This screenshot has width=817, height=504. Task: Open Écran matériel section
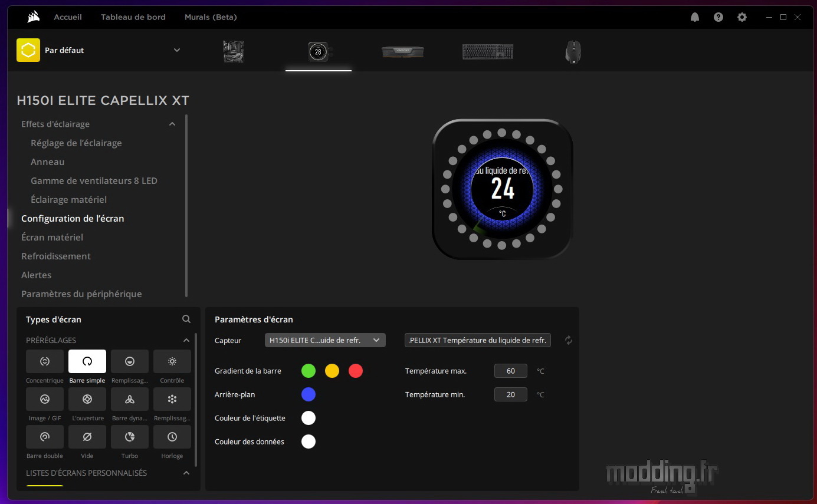pos(52,237)
